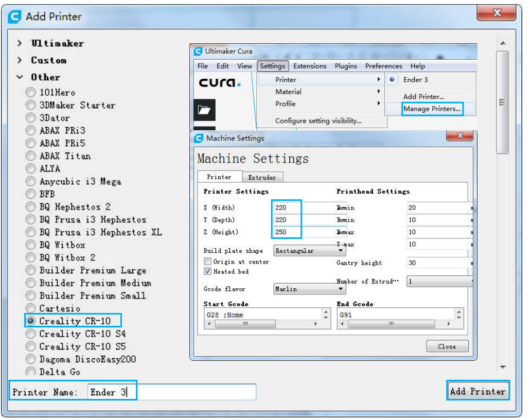The width and height of the screenshot is (530, 420).
Task: Open the Preferences menu
Action: coord(383,66)
